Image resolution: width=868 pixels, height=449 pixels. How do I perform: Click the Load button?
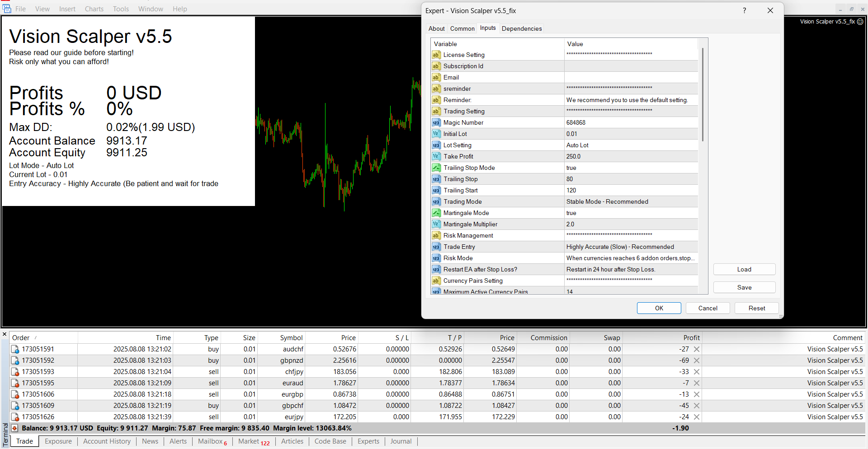coord(744,269)
